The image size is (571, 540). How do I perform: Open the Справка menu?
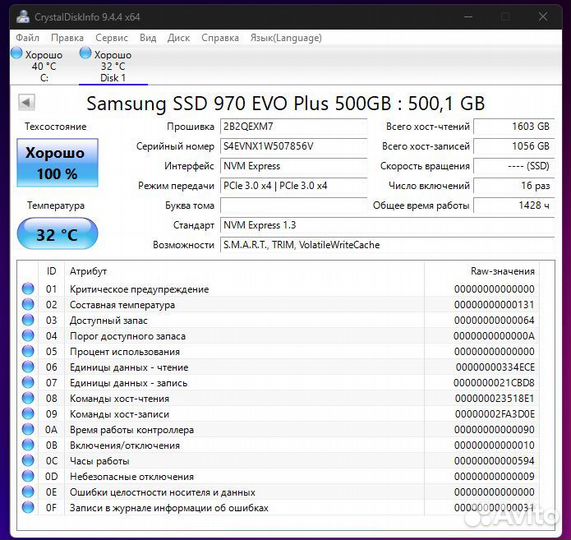tap(220, 38)
